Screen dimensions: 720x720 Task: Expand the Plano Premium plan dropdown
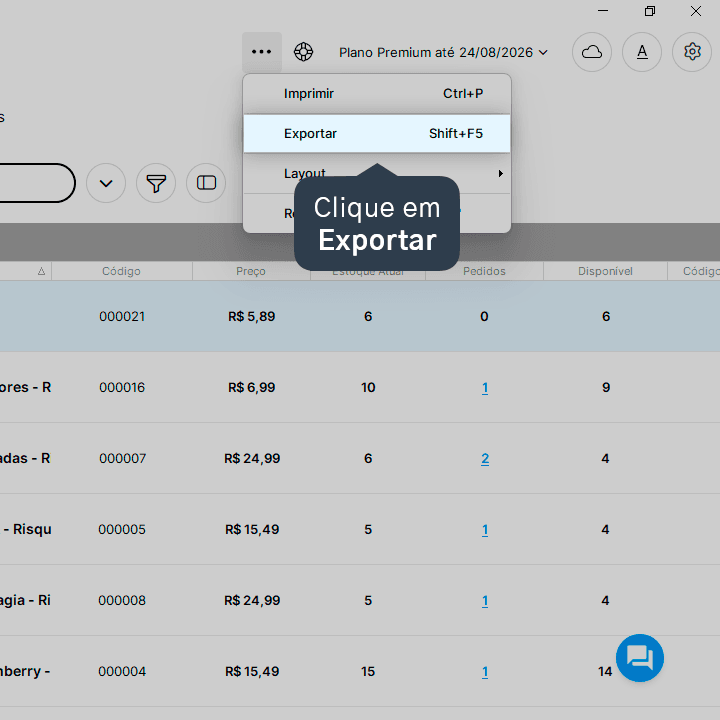(443, 52)
